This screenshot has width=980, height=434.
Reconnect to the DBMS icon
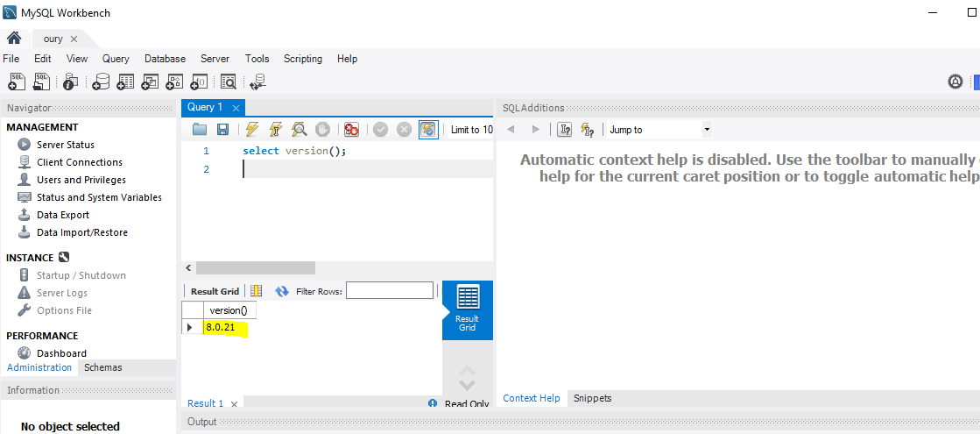(257, 81)
